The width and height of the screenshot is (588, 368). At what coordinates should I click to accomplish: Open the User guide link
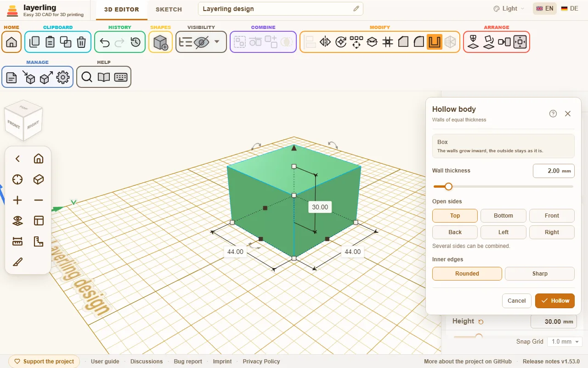click(105, 362)
